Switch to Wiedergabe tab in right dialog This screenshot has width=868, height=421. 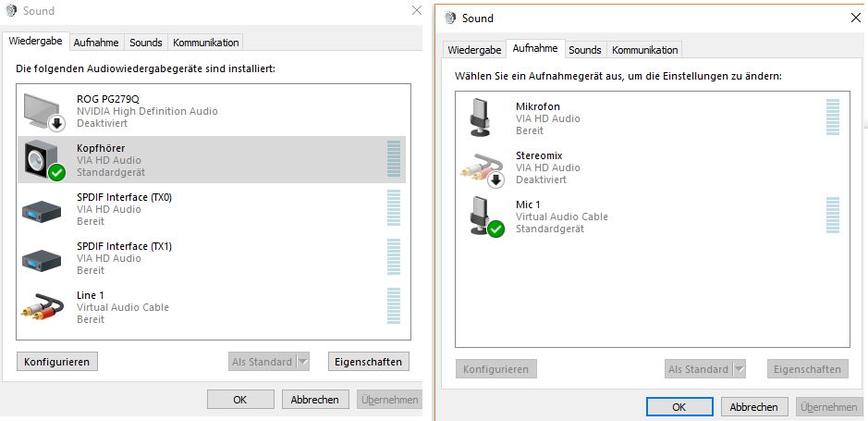tap(474, 50)
